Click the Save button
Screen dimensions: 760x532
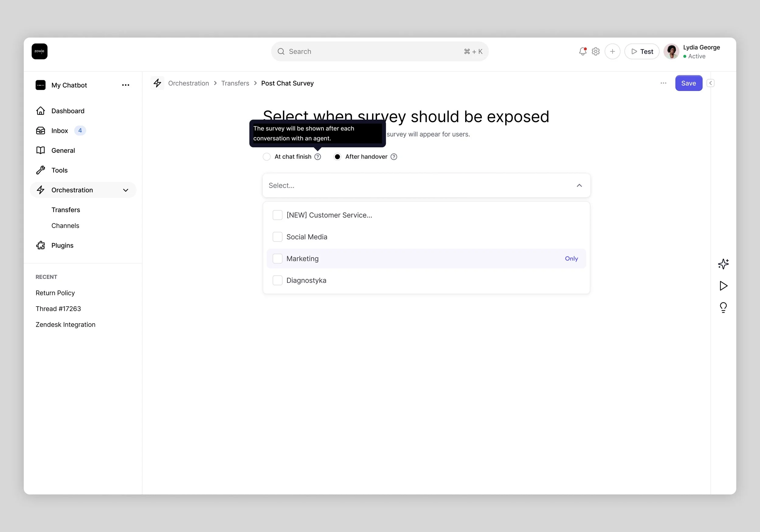[x=688, y=83]
